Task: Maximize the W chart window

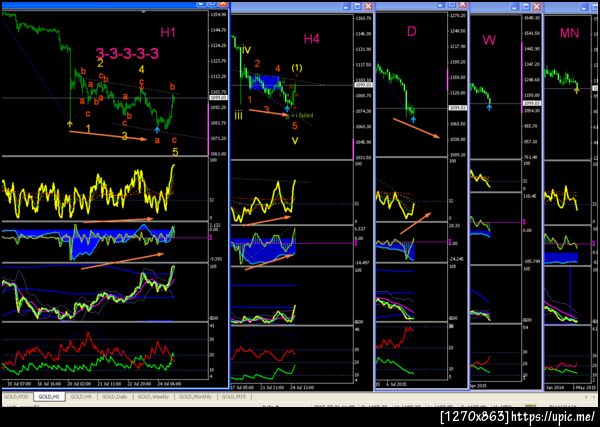Action: click(527, 7)
